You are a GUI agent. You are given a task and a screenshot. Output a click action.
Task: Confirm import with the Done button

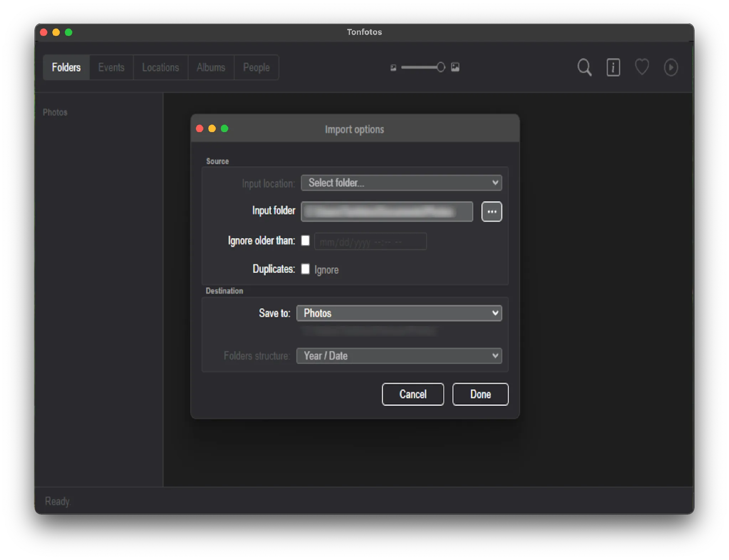[480, 394]
